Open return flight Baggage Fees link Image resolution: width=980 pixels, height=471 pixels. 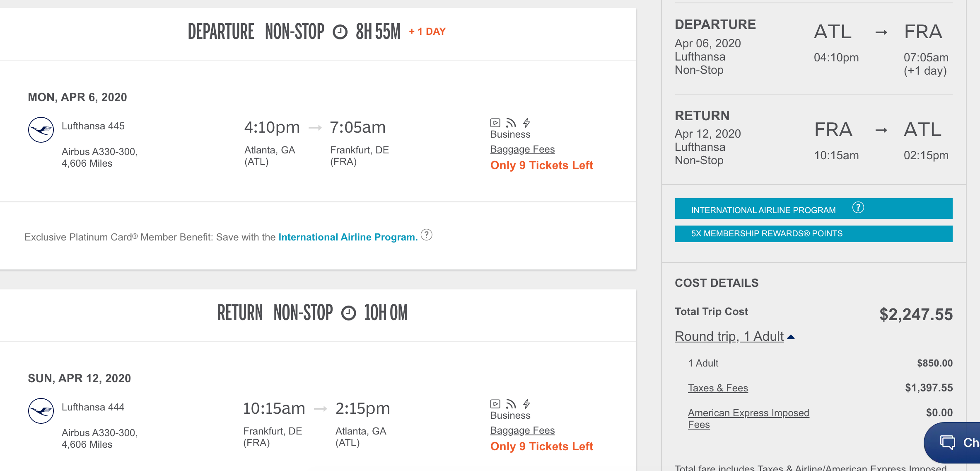(x=522, y=430)
